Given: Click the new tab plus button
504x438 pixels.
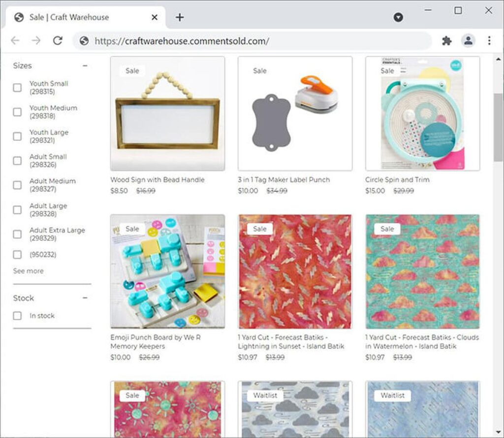Looking at the screenshot, I should pos(180,17).
